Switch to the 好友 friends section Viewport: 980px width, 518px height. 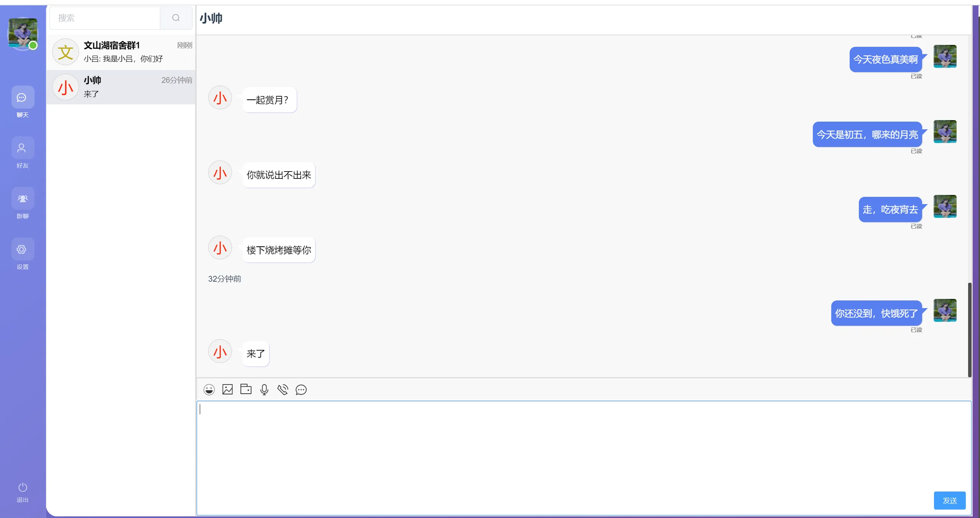tap(23, 148)
